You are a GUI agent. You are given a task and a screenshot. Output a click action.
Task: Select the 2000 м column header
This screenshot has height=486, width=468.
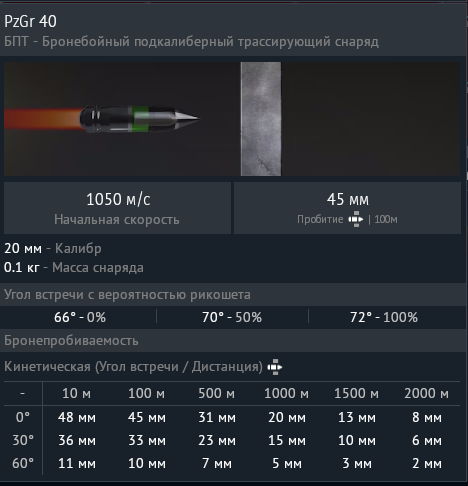[427, 394]
